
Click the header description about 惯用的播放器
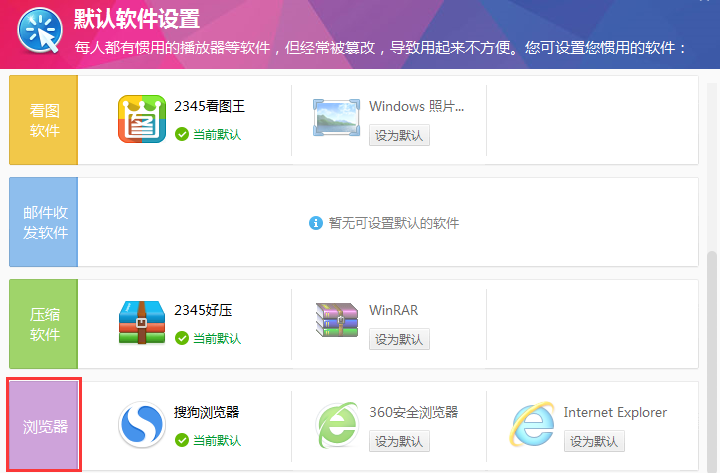tap(380, 48)
